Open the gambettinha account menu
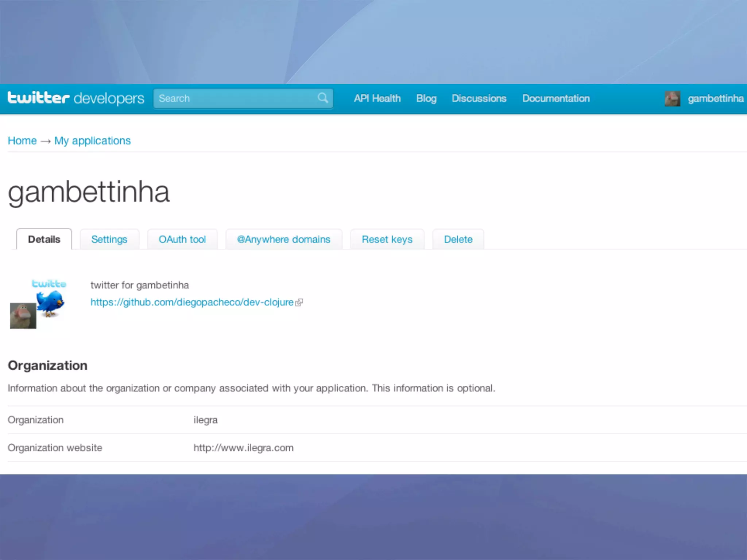747x560 pixels. pos(715,98)
